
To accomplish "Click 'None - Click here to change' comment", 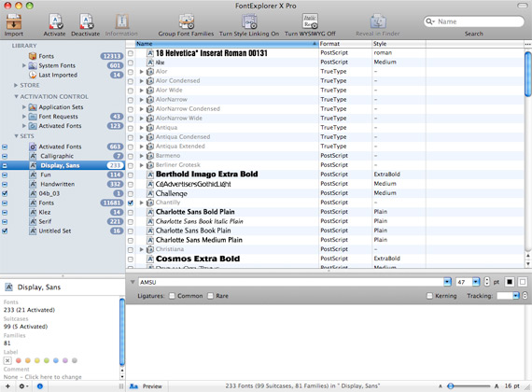I will pyautogui.click(x=42, y=377).
